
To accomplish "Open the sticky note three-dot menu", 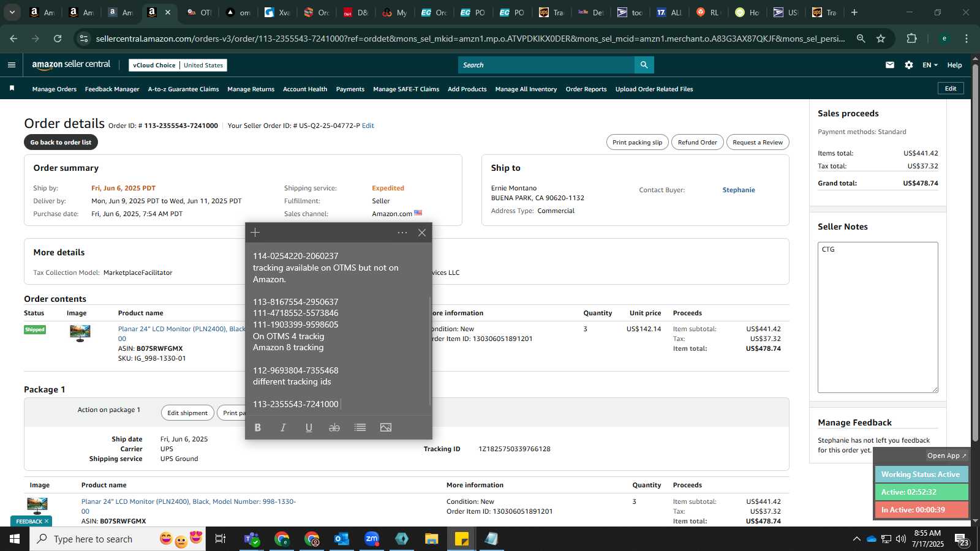I will [402, 233].
